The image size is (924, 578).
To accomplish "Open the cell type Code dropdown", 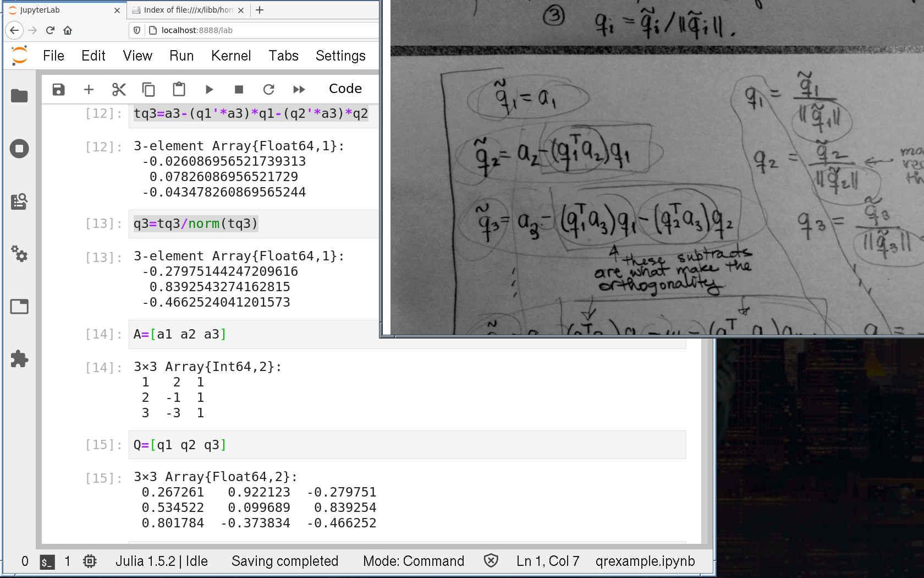I will pos(345,89).
